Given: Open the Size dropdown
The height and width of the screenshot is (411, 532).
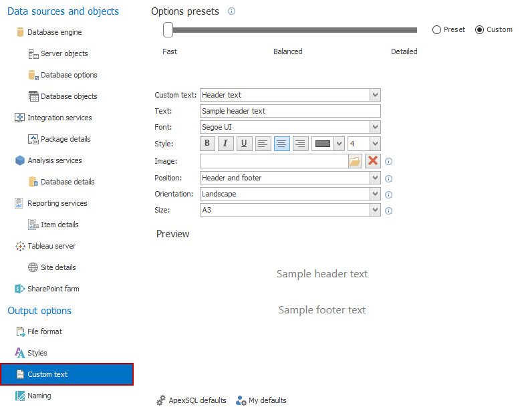Looking at the screenshot, I should [375, 210].
